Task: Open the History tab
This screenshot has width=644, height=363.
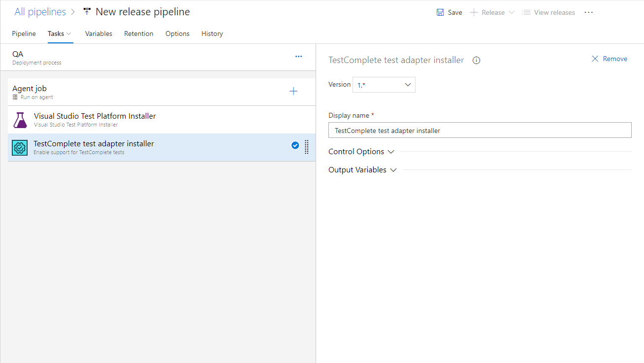Action: coord(212,33)
